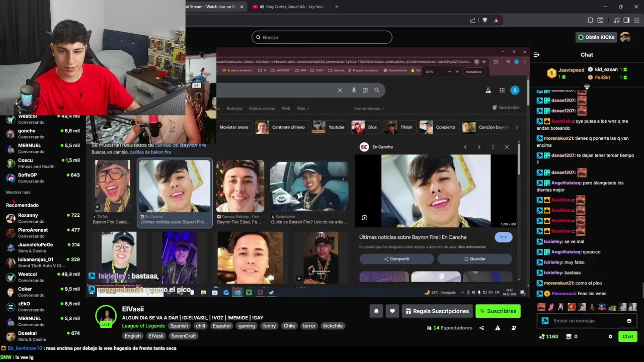This screenshot has height=362, width=644.
Task: Open Roxanny recommended channel
Action: point(43,218)
